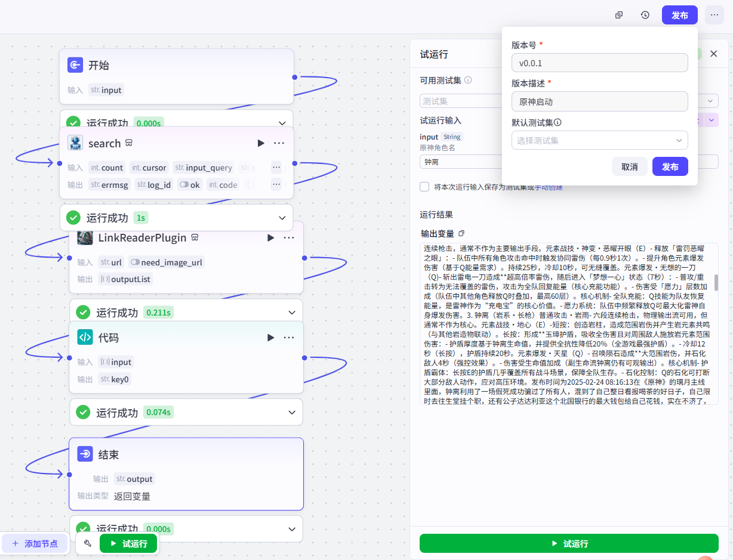Click the 输出变量 result text area
This screenshot has height=560, width=733.
point(569,324)
